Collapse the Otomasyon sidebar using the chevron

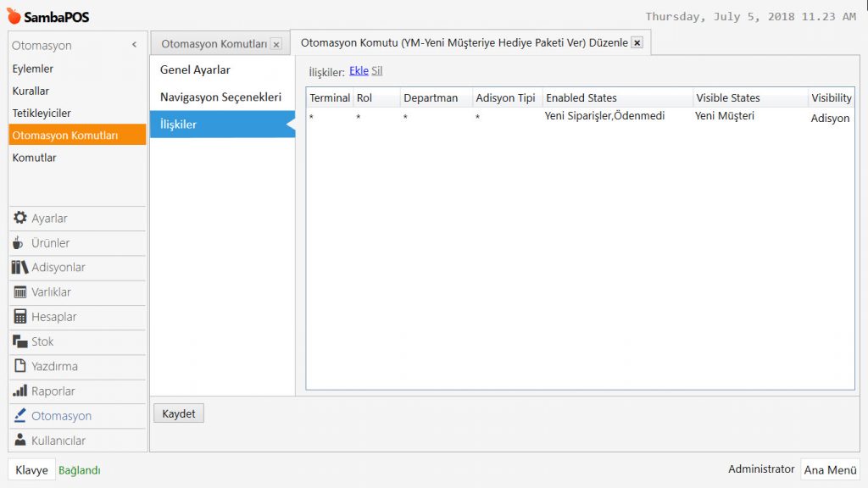point(134,45)
